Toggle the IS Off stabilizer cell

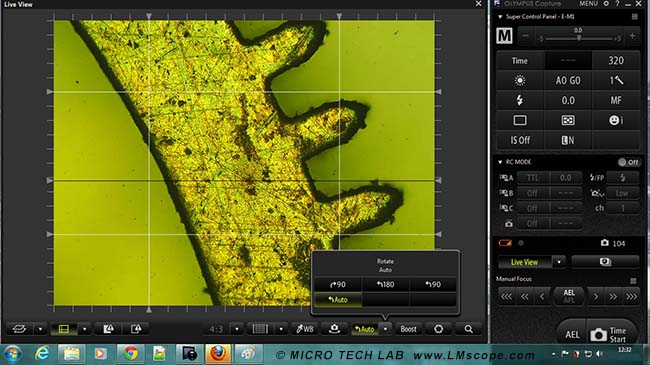520,140
